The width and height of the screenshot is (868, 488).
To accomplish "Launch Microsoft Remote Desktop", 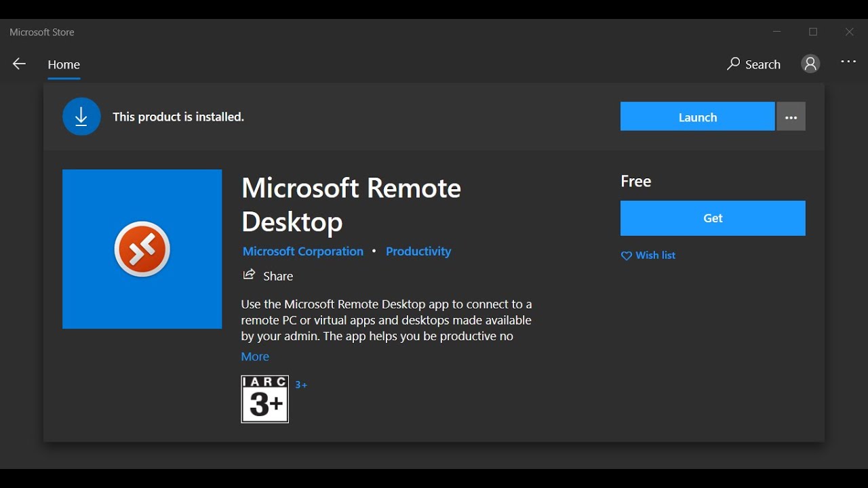I will [697, 117].
